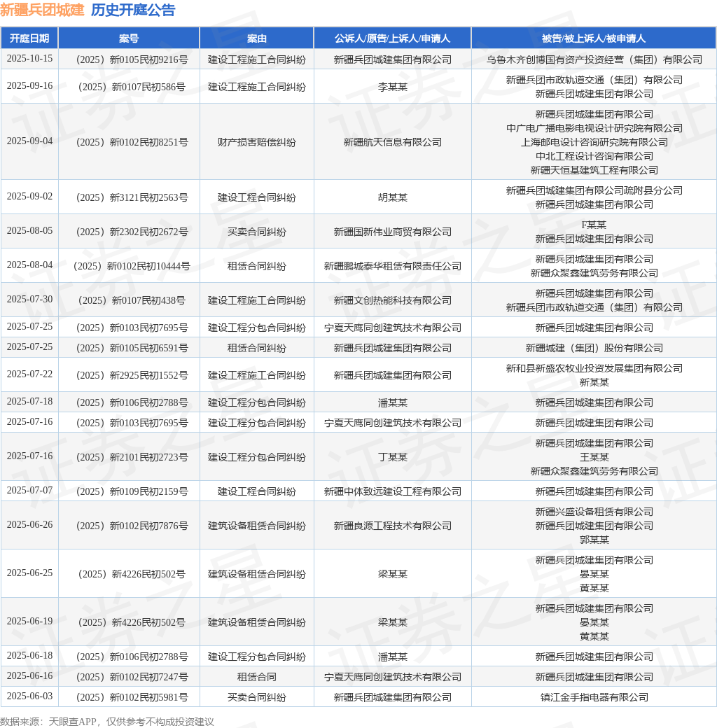Select date cell 2025-06-18
This screenshot has height=728, width=717.
point(29,656)
